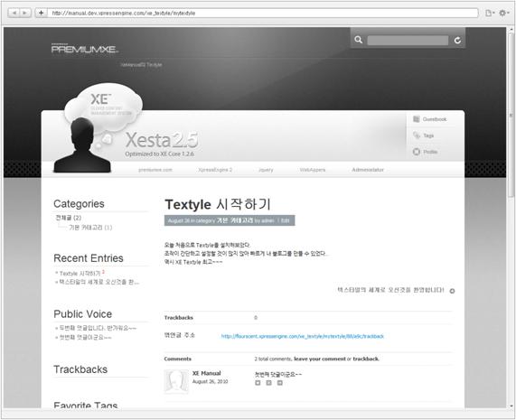Click the refresh icon beside search box
The height and width of the screenshot is (420, 516).
(x=457, y=40)
